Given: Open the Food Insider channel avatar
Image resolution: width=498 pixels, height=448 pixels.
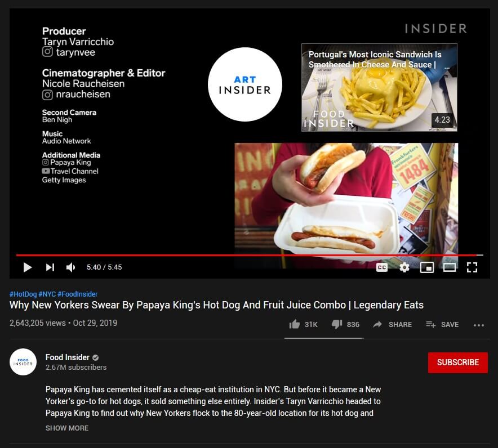Looking at the screenshot, I should click(23, 362).
